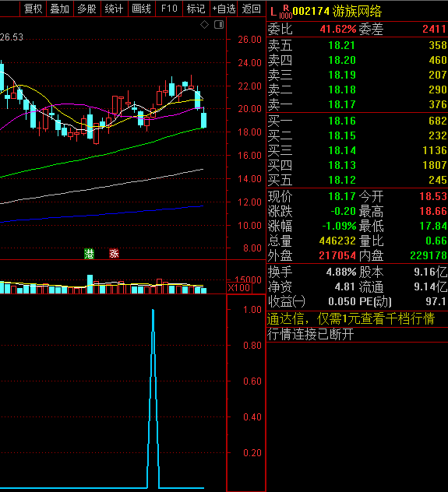Select 卖五 price 18.21
Viewport: 448px width, 492px height.
[x=341, y=45]
